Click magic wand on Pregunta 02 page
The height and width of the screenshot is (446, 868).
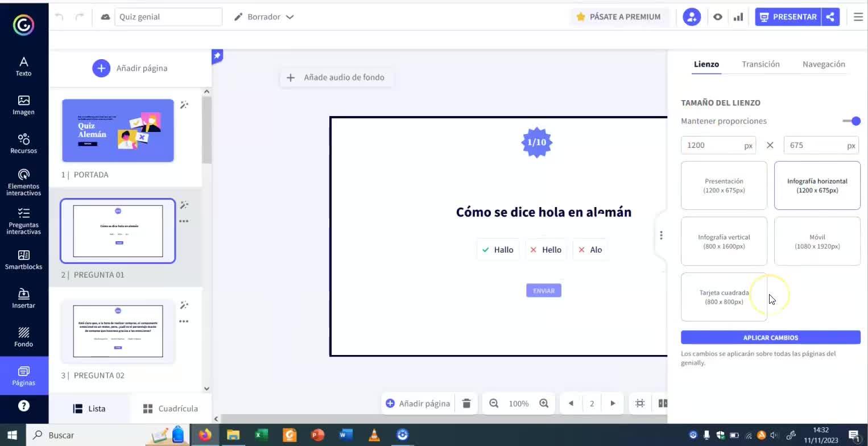tap(184, 305)
